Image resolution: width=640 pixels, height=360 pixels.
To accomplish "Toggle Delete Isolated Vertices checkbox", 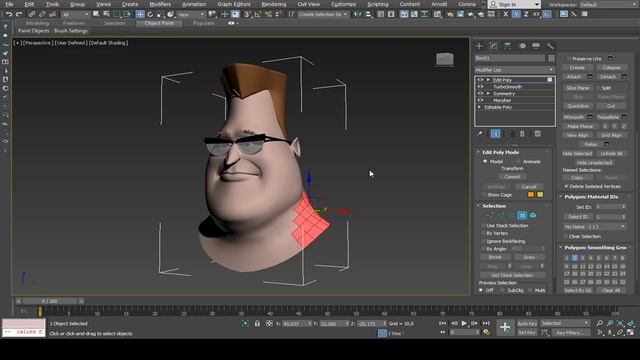I will click(566, 186).
